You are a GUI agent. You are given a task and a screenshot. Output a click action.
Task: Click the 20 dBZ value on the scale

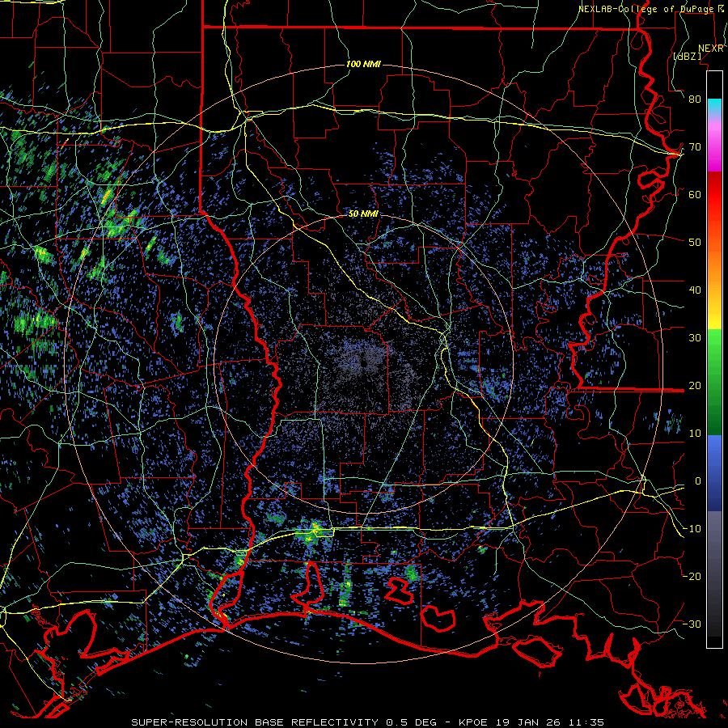(695, 386)
